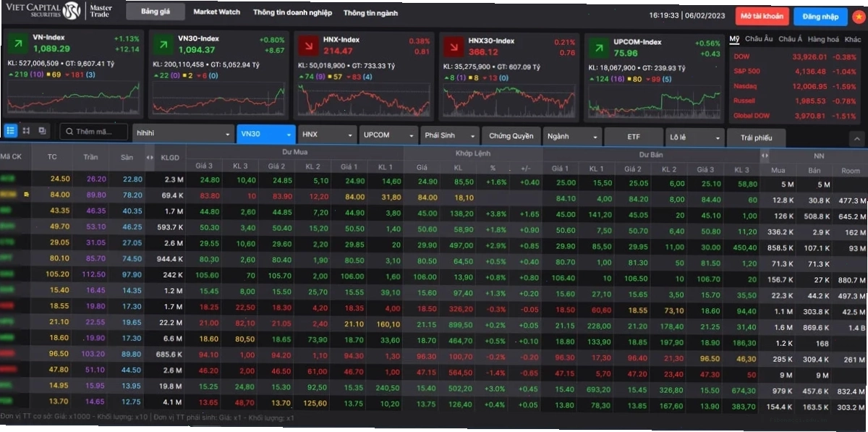This screenshot has width=868, height=432.
Task: Switch to the list view layout icon
Action: (x=11, y=131)
